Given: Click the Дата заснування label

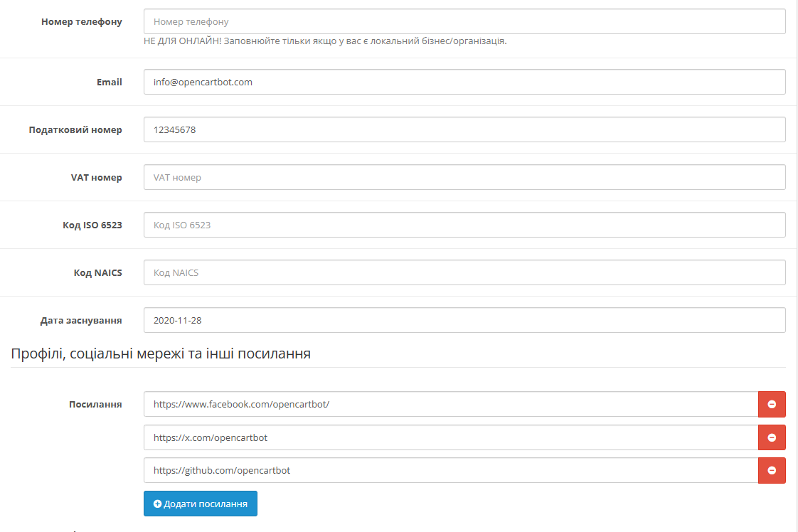Looking at the screenshot, I should tap(81, 320).
